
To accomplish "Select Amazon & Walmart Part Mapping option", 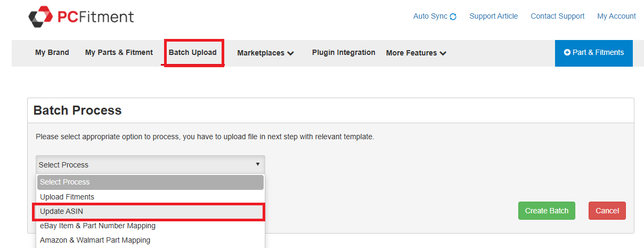I will click(95, 240).
